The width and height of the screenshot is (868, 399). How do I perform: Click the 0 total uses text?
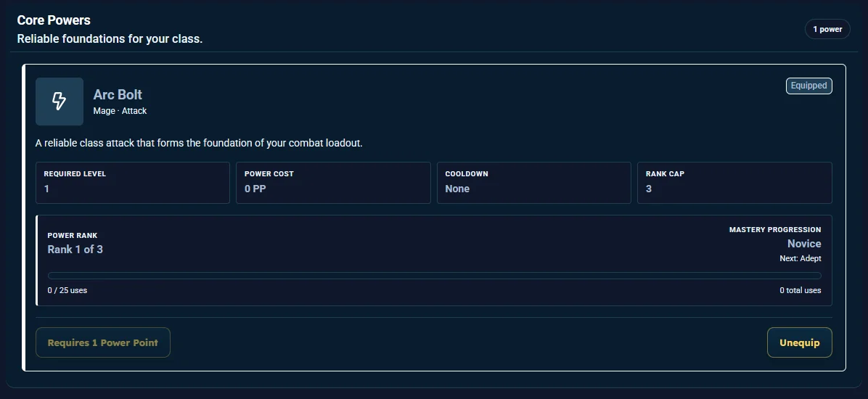(x=801, y=290)
